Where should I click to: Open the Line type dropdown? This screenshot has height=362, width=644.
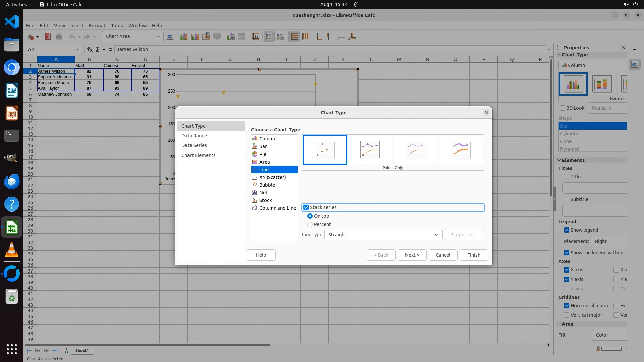click(x=383, y=235)
